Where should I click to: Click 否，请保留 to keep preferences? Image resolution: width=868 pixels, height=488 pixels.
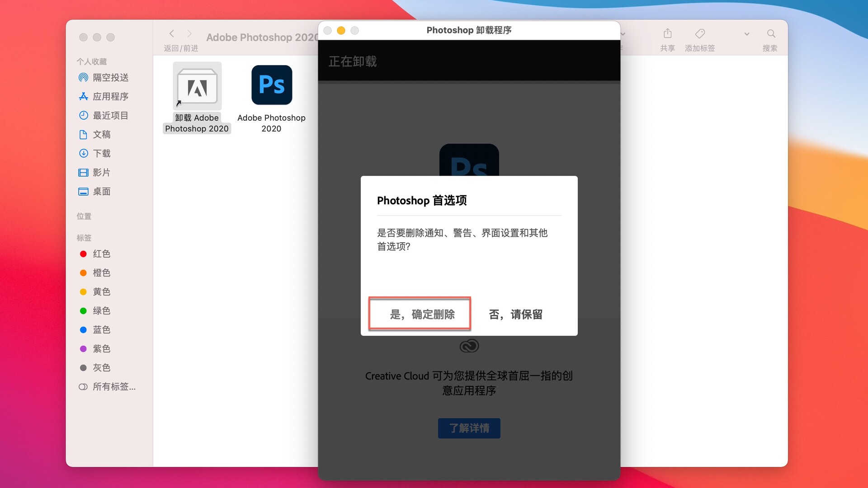515,314
